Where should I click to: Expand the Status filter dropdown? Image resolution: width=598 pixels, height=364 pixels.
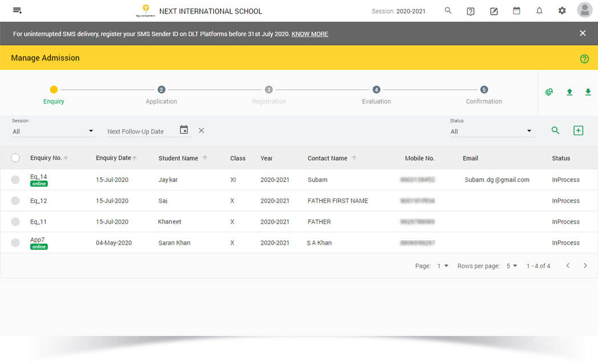tap(491, 131)
